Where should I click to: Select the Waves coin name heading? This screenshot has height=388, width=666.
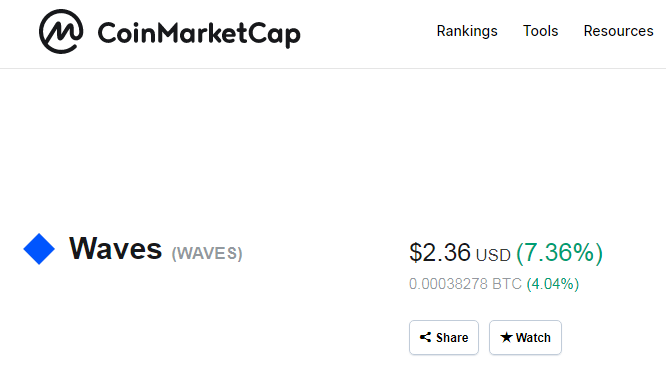116,249
